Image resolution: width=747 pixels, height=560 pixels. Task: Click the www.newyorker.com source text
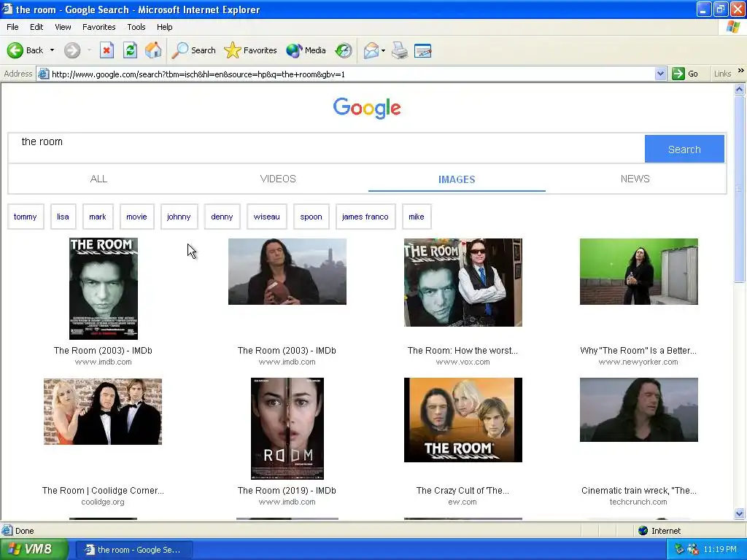(x=638, y=362)
